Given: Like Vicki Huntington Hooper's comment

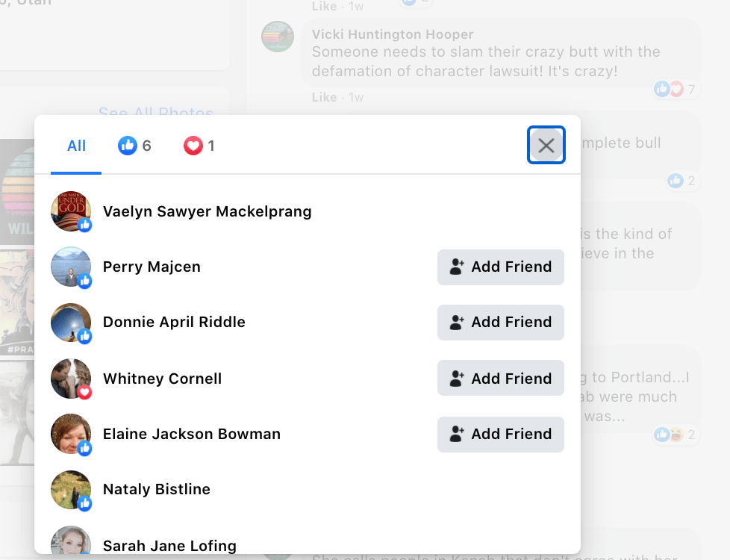Looking at the screenshot, I should [324, 97].
